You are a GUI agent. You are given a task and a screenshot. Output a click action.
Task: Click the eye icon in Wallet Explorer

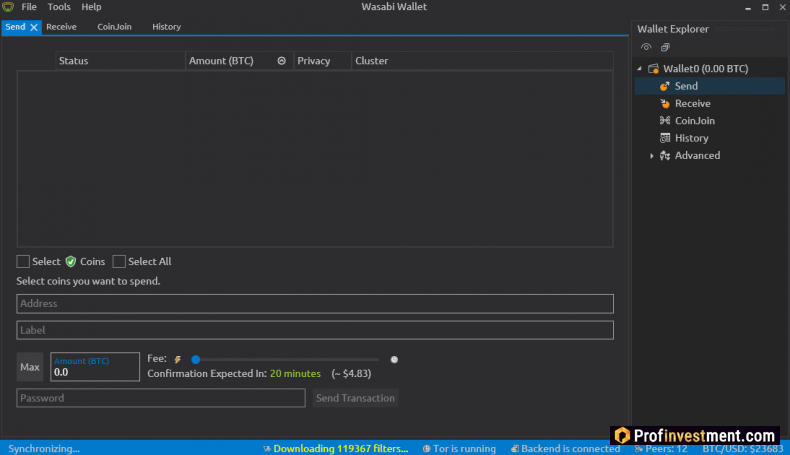tap(646, 47)
